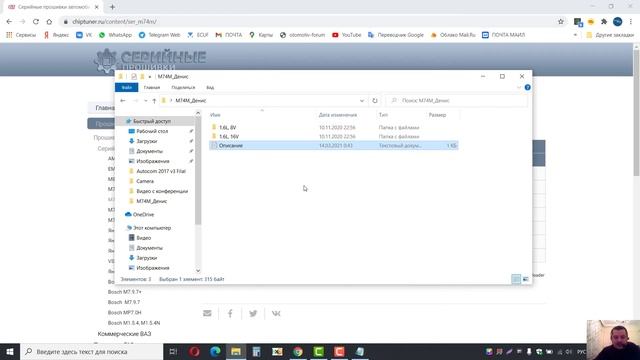Open pinned Изображения under Quick access
The height and width of the screenshot is (360, 640).
point(153,161)
